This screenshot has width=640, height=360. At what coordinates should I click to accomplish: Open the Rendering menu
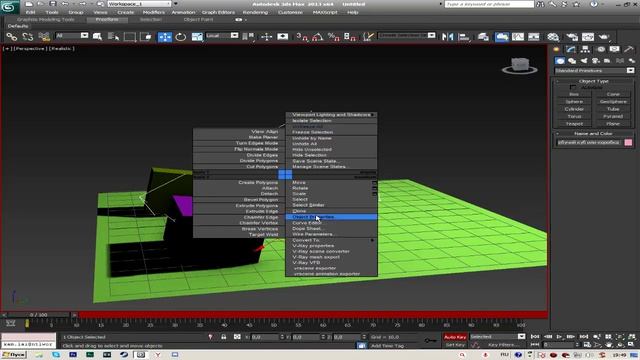coord(255,12)
